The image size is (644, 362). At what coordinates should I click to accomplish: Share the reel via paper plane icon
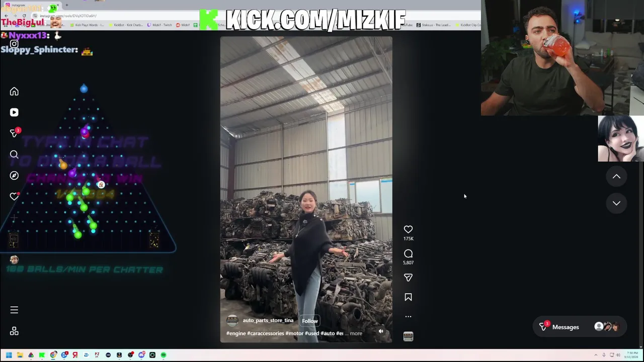408,278
